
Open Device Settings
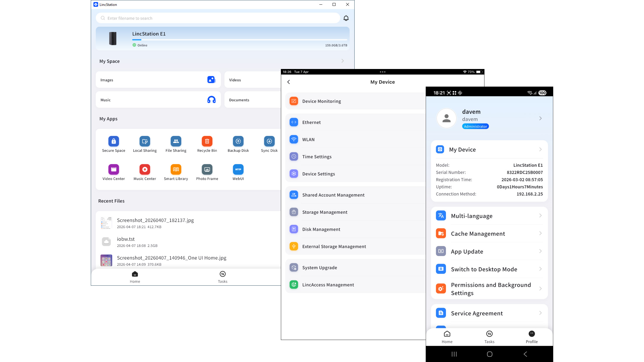click(x=355, y=174)
